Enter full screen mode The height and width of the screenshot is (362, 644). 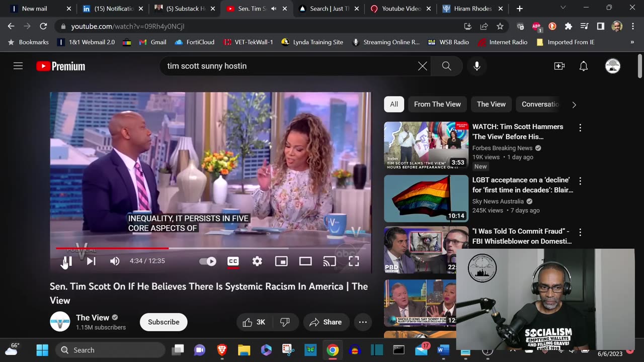(x=354, y=261)
